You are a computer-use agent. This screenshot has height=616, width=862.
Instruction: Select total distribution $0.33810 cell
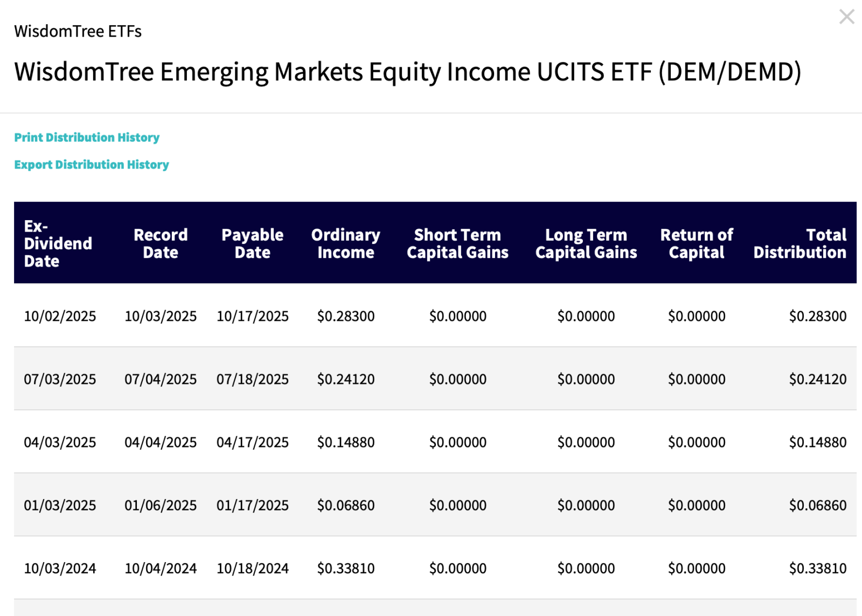tap(817, 568)
